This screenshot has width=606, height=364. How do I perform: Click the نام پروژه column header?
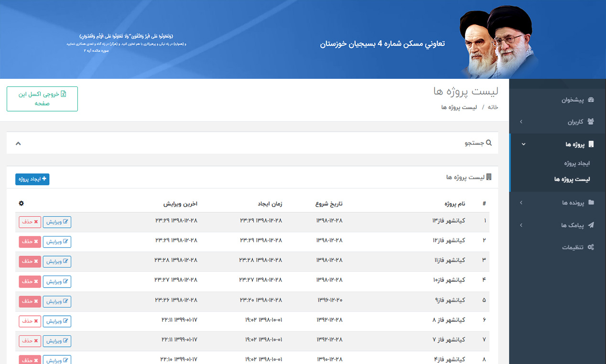pyautogui.click(x=454, y=204)
